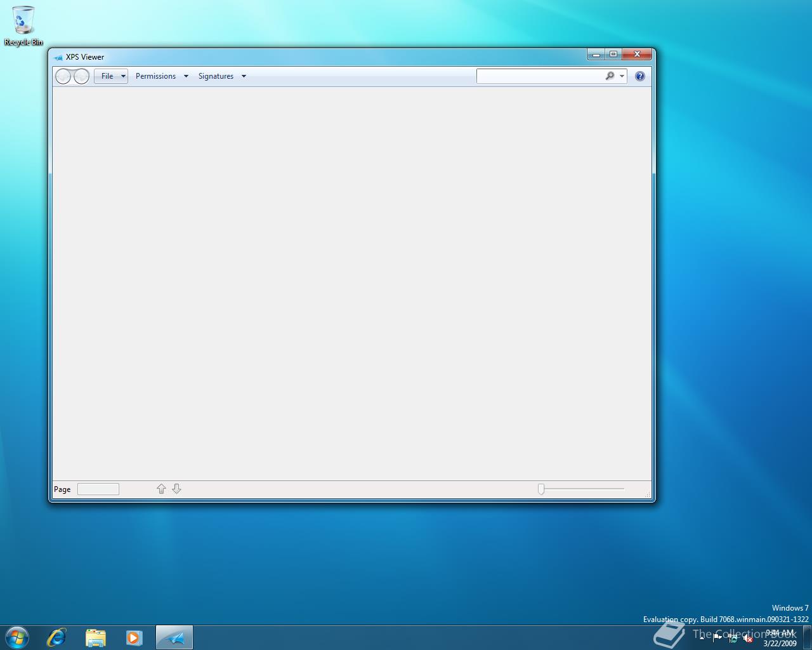The width and height of the screenshot is (812, 650).
Task: Open Windows Explorer from taskbar
Action: (x=96, y=637)
